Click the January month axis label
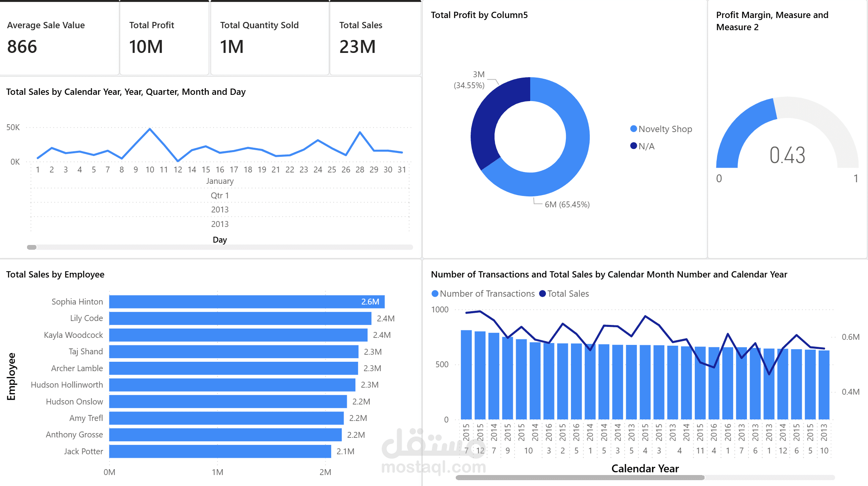This screenshot has width=868, height=486. (219, 181)
